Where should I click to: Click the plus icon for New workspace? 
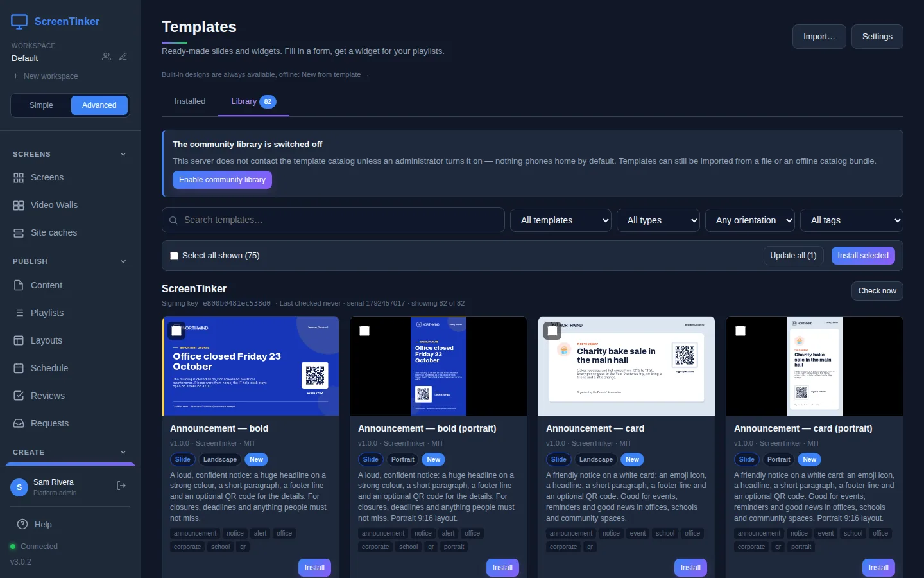click(15, 76)
